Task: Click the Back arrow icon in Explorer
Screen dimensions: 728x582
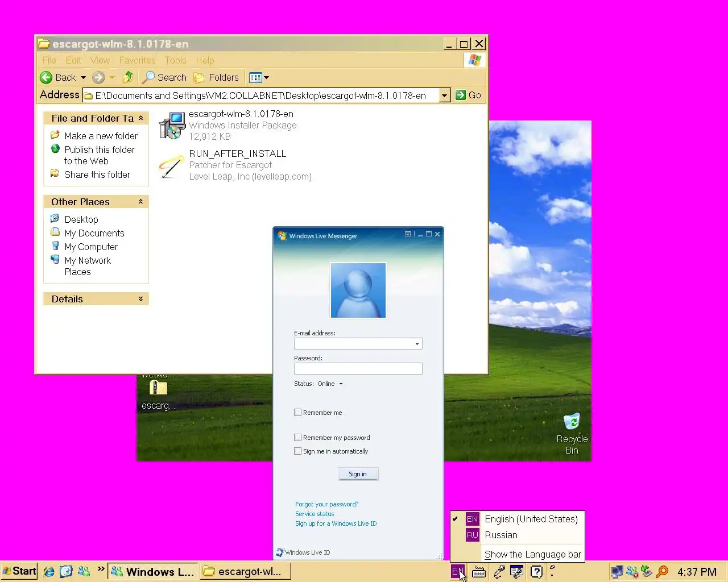Action: 46,77
